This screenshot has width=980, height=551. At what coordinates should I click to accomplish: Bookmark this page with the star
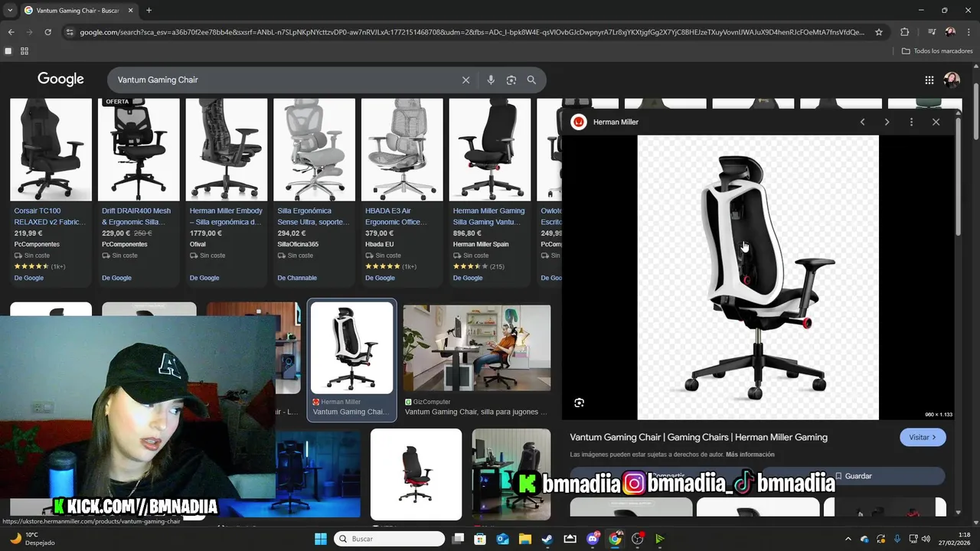pos(879,32)
